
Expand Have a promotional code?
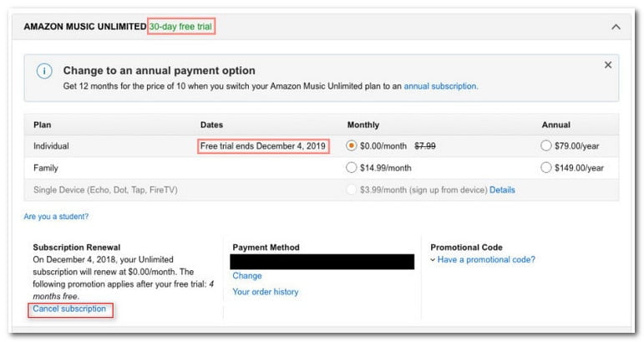tap(486, 260)
